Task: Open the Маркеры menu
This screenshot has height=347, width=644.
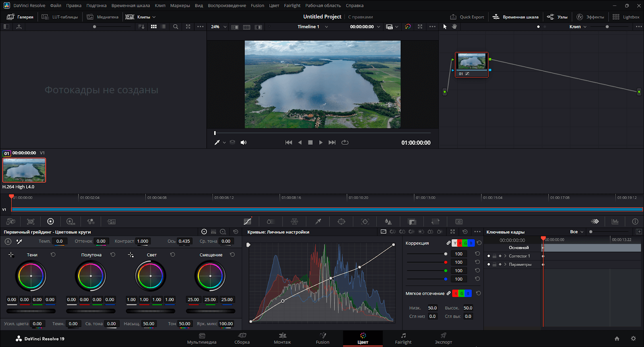Action: 180,6
